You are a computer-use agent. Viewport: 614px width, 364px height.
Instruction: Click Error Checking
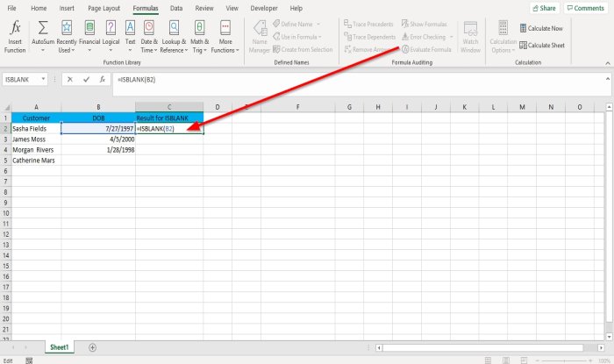click(424, 37)
